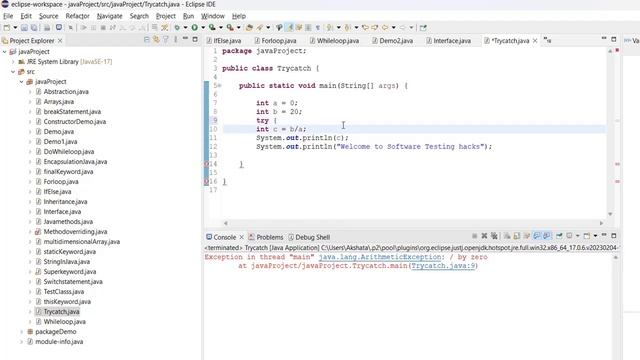This screenshot has height=360, width=640.
Task: Toggle Show Console on Standard Error
Action: 547,236
